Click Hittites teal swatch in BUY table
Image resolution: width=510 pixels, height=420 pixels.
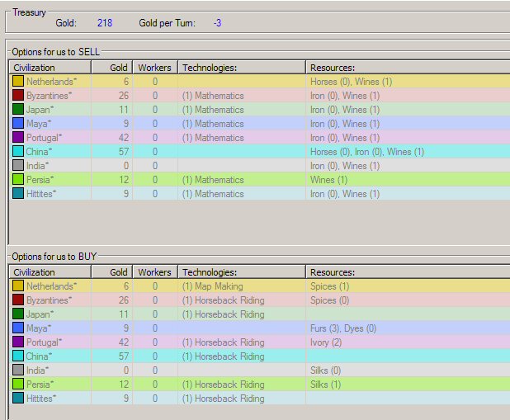point(18,398)
